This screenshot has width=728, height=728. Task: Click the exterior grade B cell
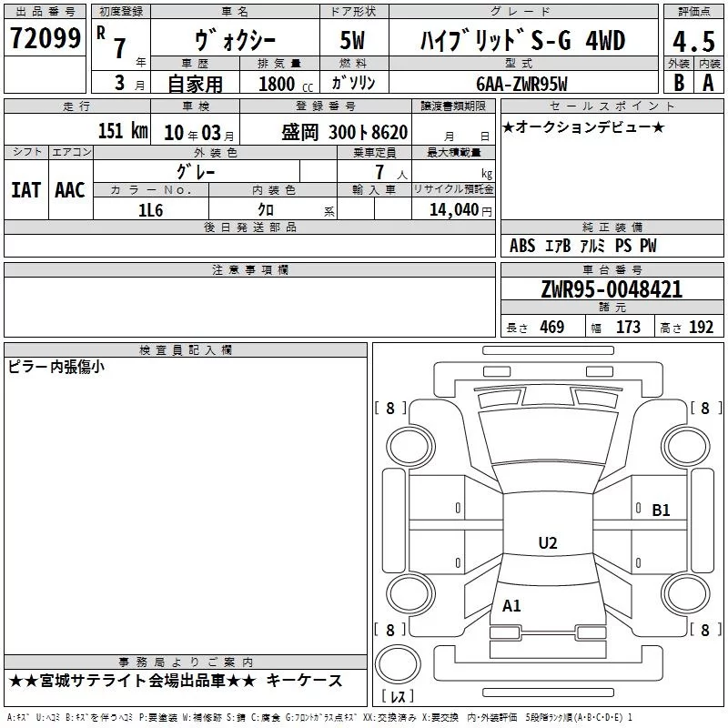tap(679, 82)
